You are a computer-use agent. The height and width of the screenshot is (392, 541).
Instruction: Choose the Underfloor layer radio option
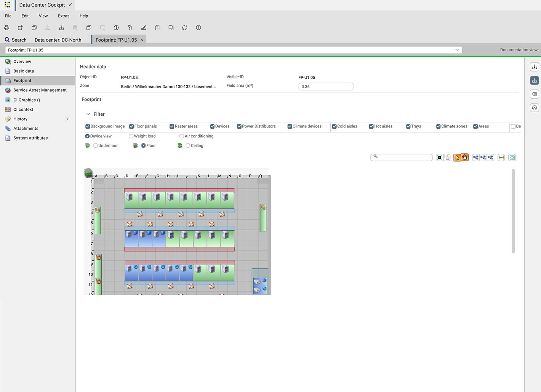coord(96,146)
